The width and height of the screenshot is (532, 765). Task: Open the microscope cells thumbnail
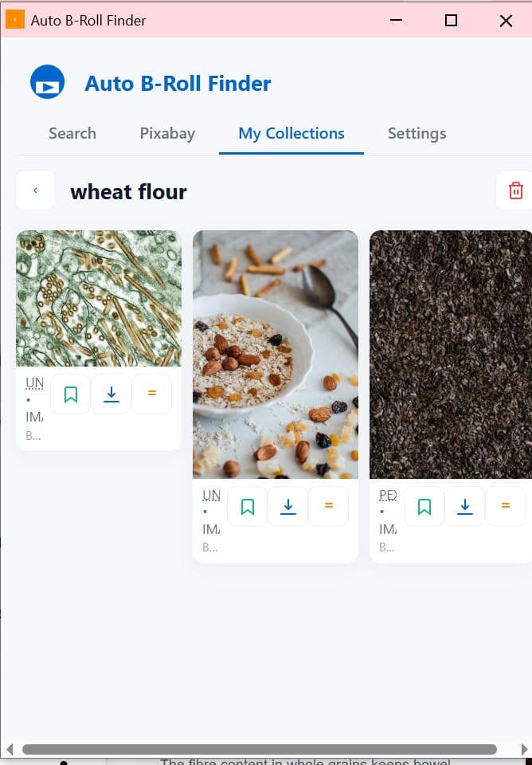pyautogui.click(x=99, y=298)
